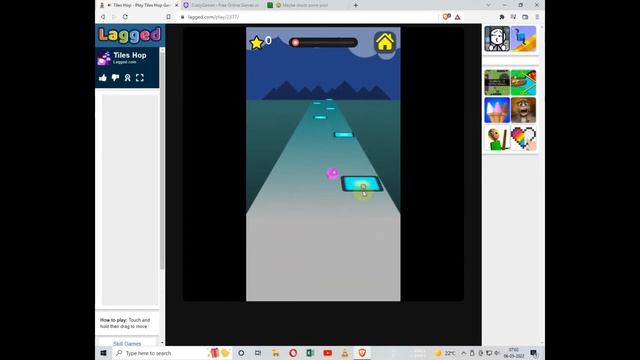
Task: Show hidden system tray icons
Action: [x=464, y=353]
